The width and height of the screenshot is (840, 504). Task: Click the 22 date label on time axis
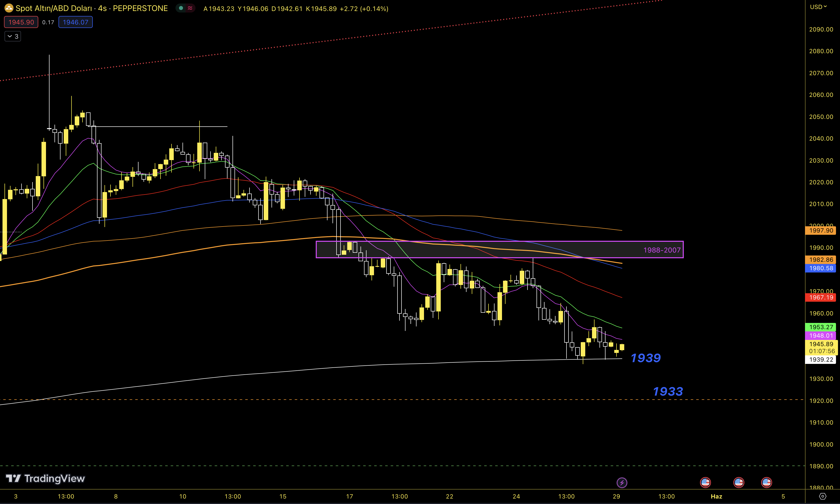click(x=449, y=497)
